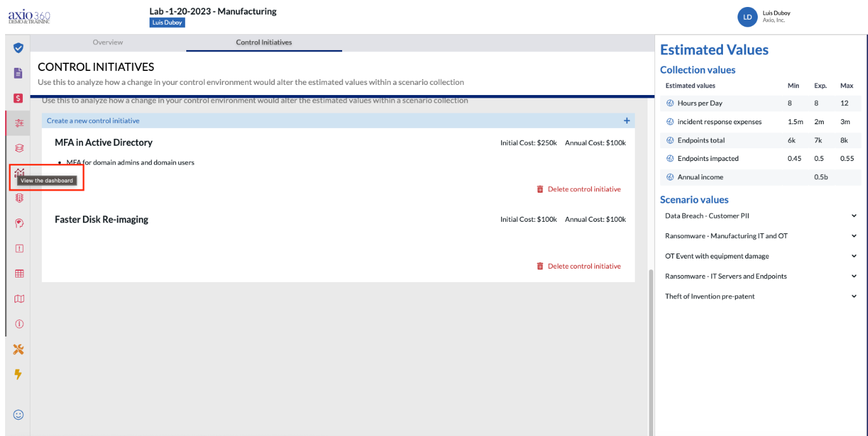
Task: Open the orange wrench tools sidebar icon
Action: click(18, 349)
